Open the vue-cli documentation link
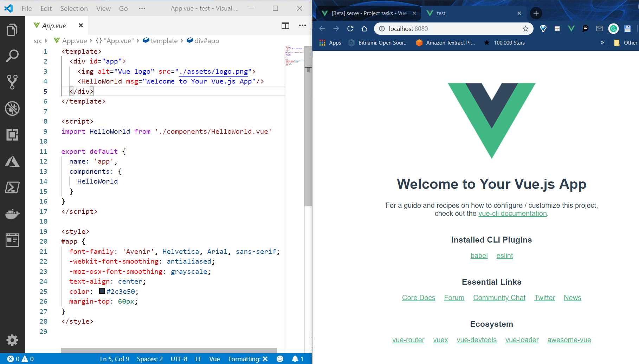Image resolution: width=639 pixels, height=364 pixels. (x=512, y=213)
